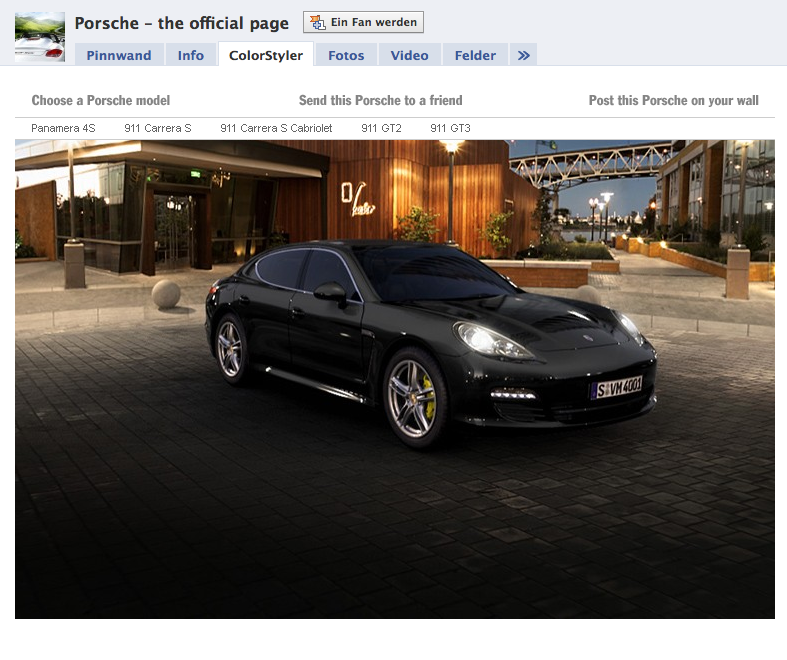Image resolution: width=787 pixels, height=660 pixels.
Task: Choose the 911 Carrera S model
Action: coord(158,128)
